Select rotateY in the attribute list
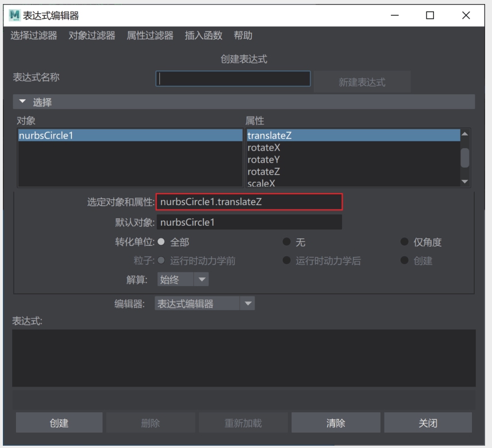The width and height of the screenshot is (492, 448). coord(264,160)
